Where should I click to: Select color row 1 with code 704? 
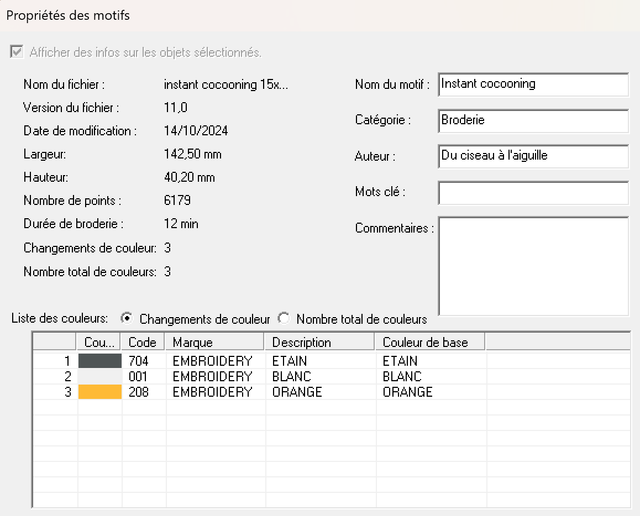[141, 361]
